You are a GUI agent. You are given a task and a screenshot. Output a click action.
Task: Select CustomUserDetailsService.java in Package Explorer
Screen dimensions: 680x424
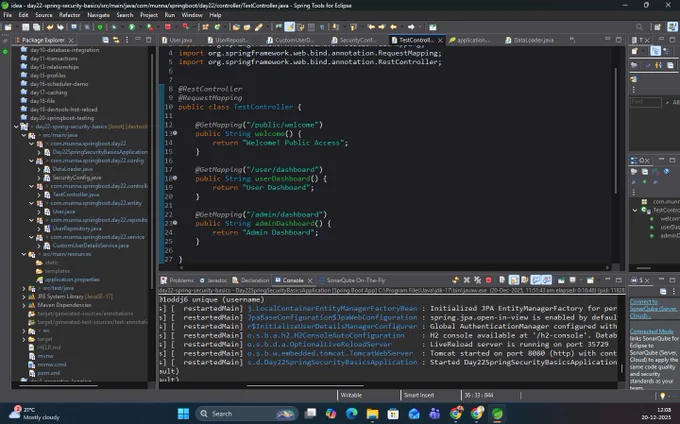pyautogui.click(x=90, y=246)
